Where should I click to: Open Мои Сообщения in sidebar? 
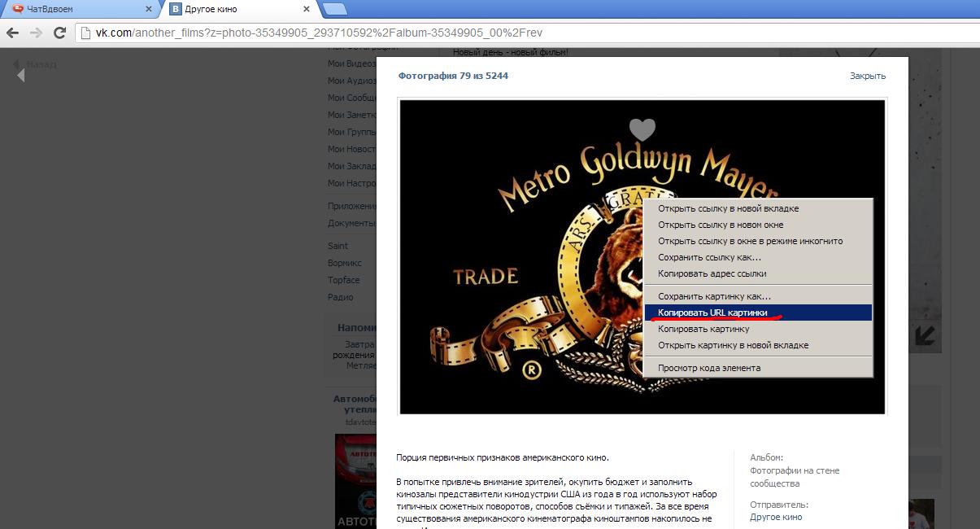(x=351, y=98)
